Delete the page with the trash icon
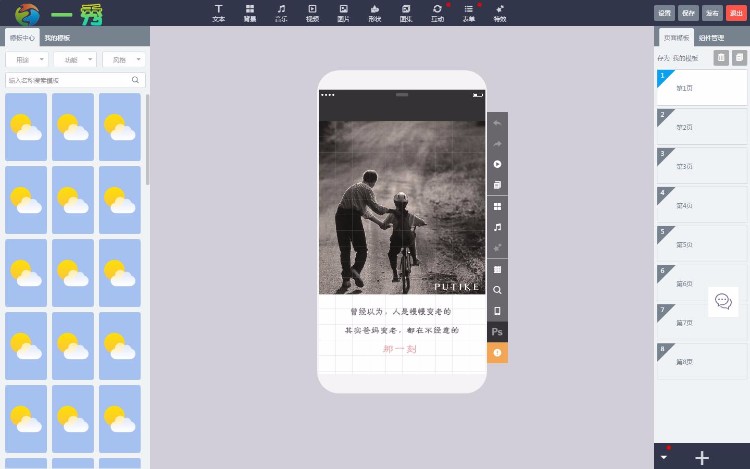750x469 pixels. tap(721, 58)
